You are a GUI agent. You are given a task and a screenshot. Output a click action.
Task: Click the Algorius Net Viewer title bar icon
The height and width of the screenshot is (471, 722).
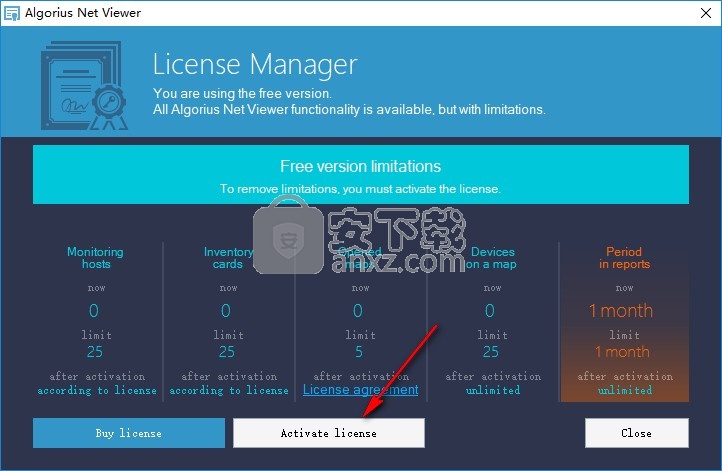click(x=12, y=13)
